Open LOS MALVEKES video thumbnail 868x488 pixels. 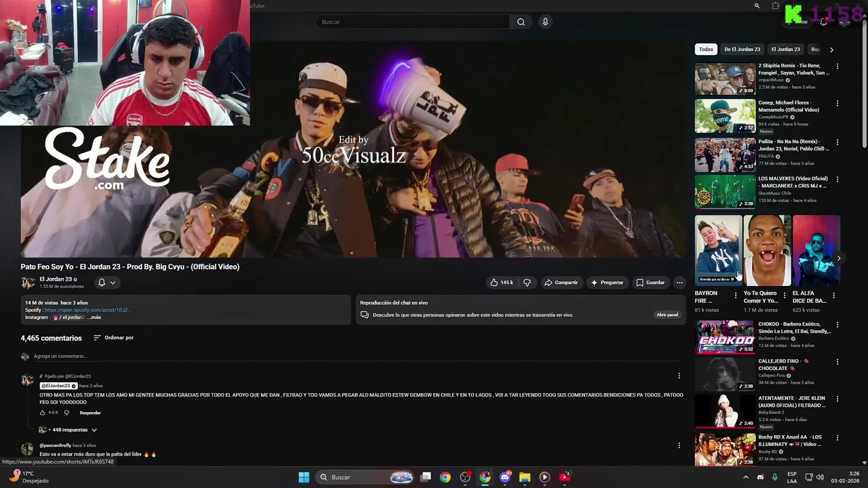tap(725, 192)
